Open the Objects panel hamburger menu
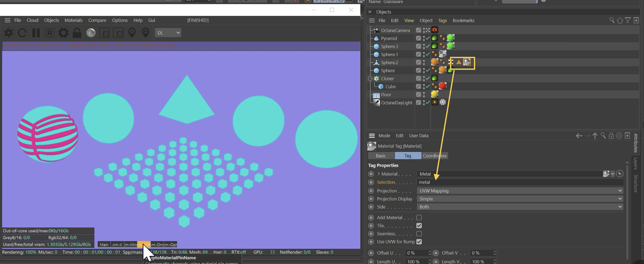Viewport: 644px width, 264px height. (372, 21)
